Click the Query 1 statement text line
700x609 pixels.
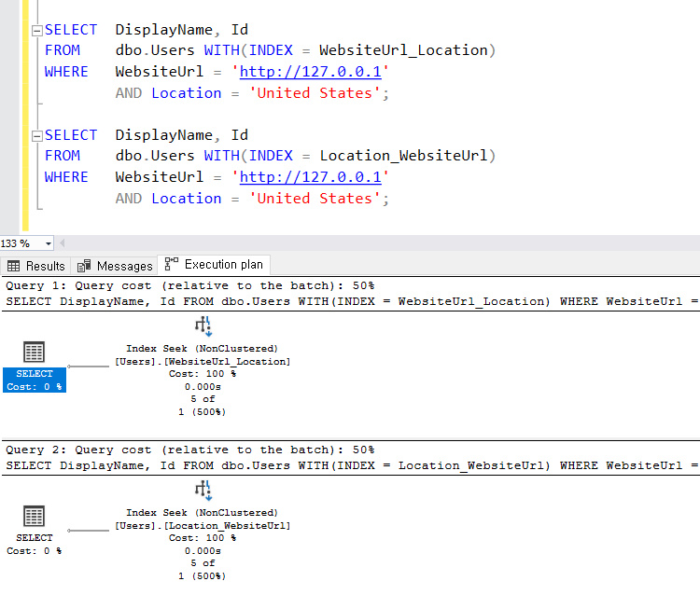coord(352,301)
